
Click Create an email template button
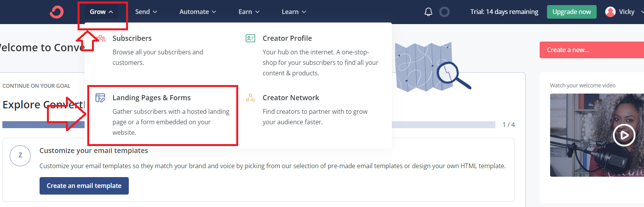84,186
